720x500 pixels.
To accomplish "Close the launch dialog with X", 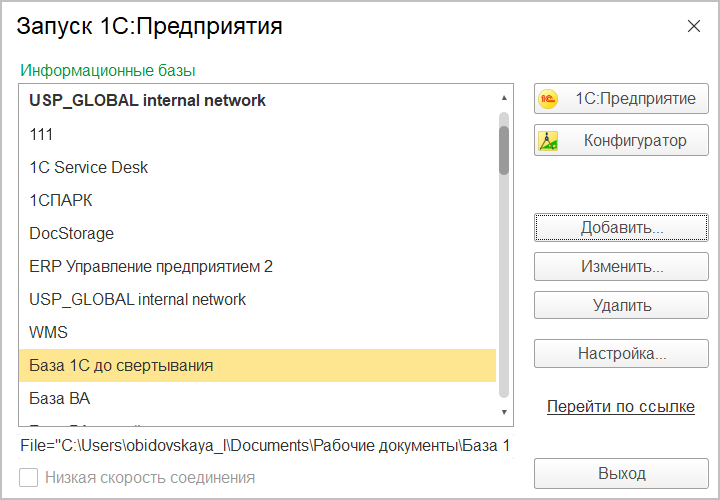I will 694,27.
